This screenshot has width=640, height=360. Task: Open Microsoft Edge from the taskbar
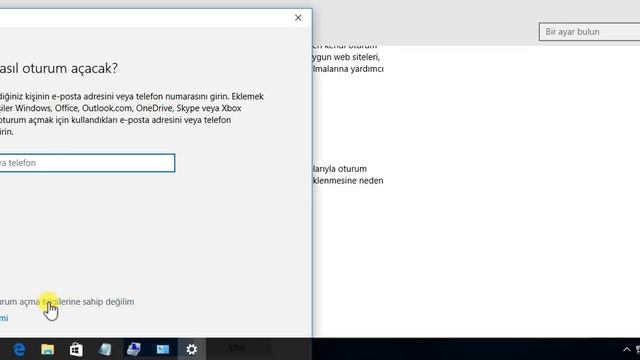[x=19, y=349]
